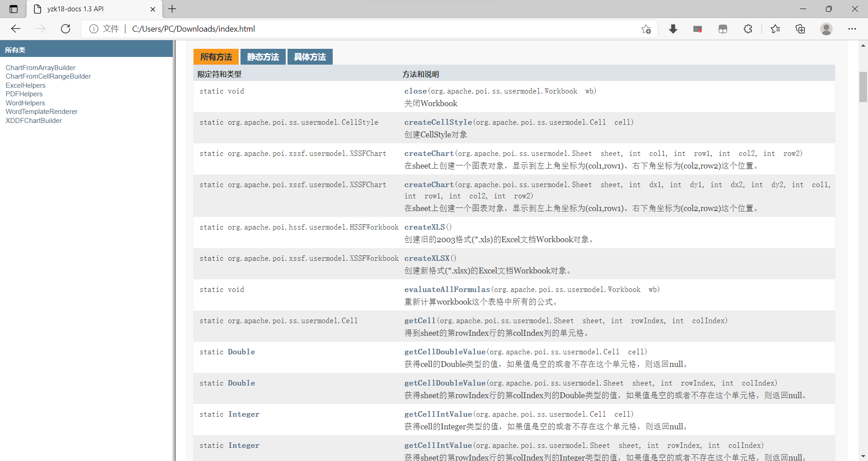Open the createChart method with col1,row1 parameters
The image size is (868, 461).
pyautogui.click(x=429, y=154)
